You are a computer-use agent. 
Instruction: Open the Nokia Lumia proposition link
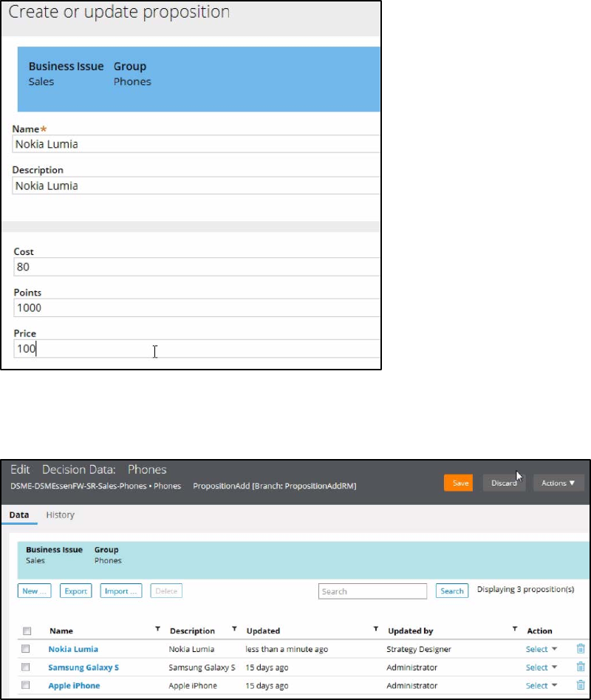[x=73, y=649]
